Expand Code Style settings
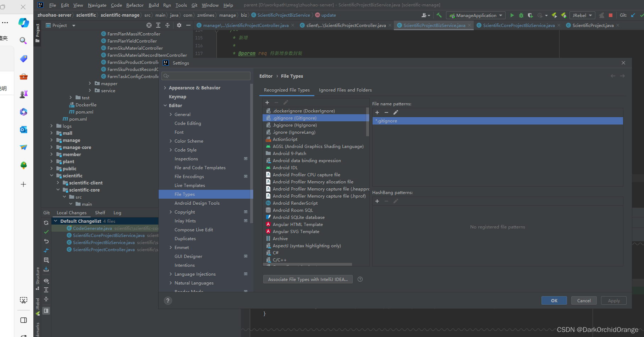Image resolution: width=644 pixels, height=337 pixels. point(171,150)
